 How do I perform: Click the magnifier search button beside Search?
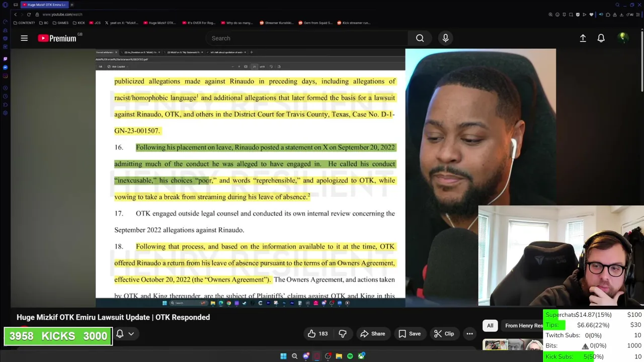420,38
